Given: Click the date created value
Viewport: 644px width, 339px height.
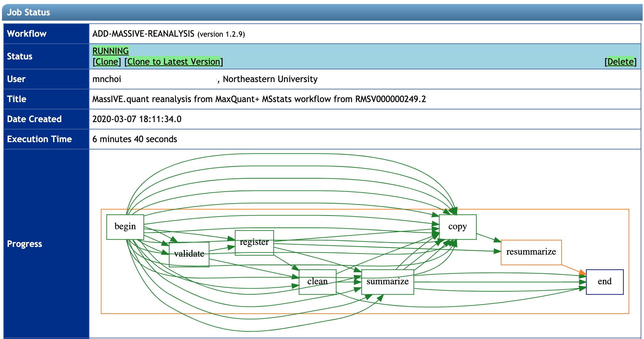Looking at the screenshot, I should [137, 119].
